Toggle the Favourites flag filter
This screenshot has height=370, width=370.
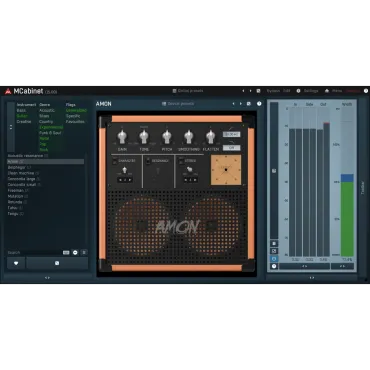pos(75,122)
